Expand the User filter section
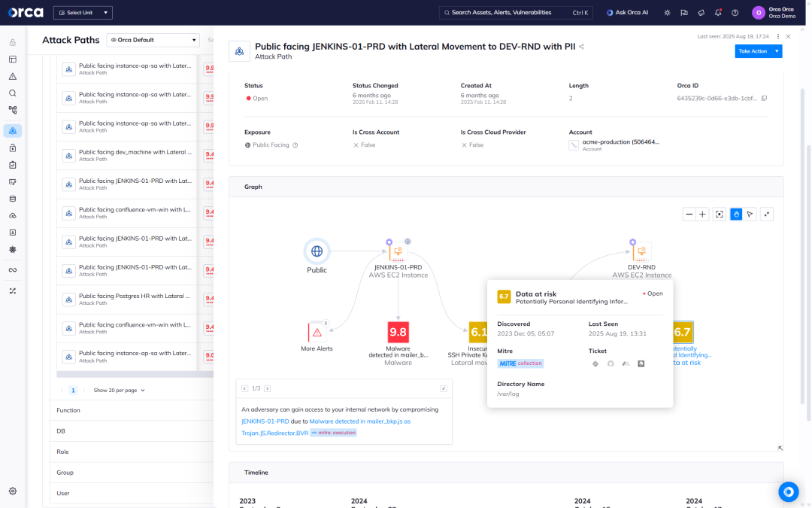 [x=132, y=493]
